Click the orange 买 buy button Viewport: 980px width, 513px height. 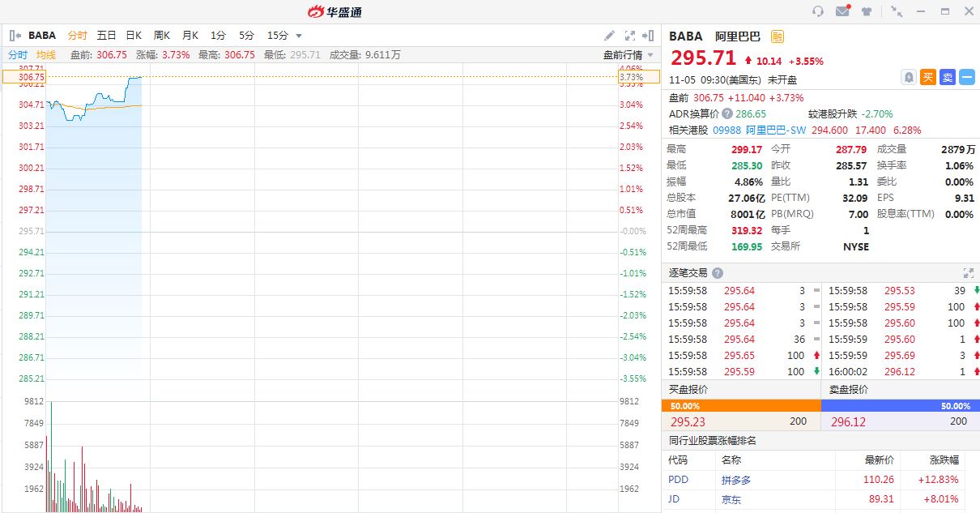click(x=928, y=77)
